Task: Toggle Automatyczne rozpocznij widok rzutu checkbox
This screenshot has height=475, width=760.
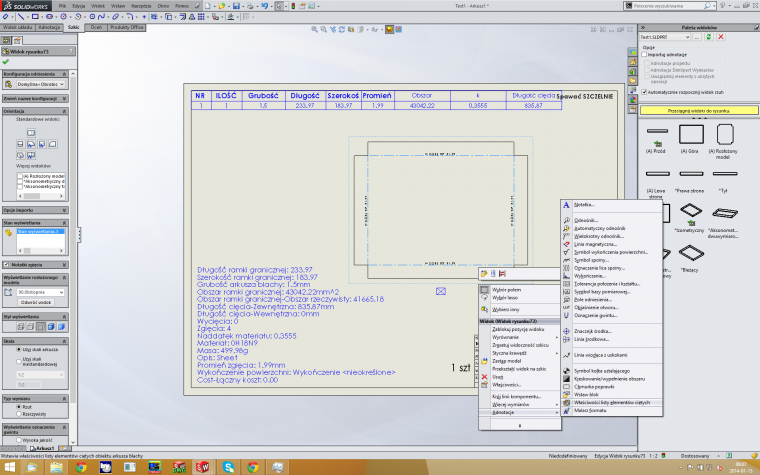Action: (x=643, y=91)
